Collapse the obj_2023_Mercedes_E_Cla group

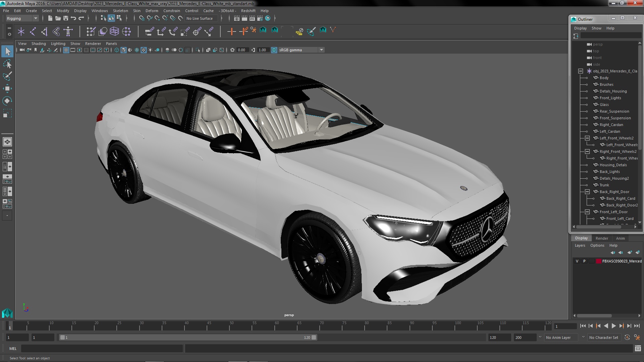pos(581,71)
